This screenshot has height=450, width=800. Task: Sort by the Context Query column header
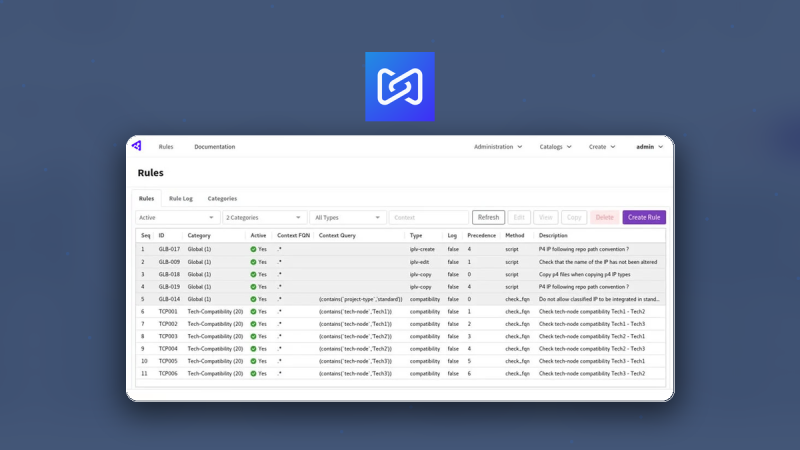click(x=337, y=236)
